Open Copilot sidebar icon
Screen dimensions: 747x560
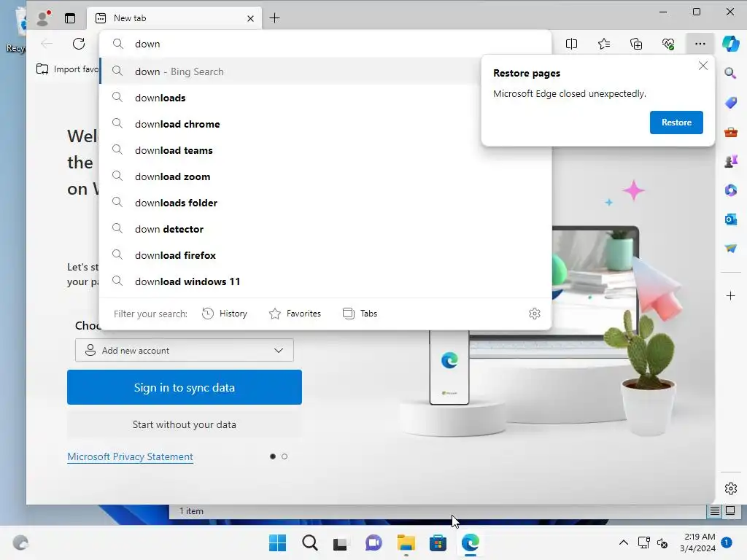click(730, 44)
